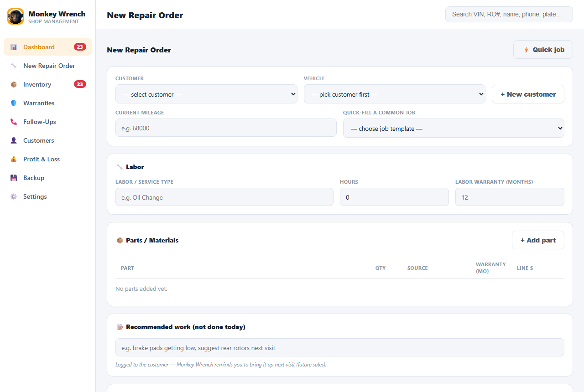Click the Recommended work text field
The height and width of the screenshot is (392, 584).
pyautogui.click(x=340, y=347)
